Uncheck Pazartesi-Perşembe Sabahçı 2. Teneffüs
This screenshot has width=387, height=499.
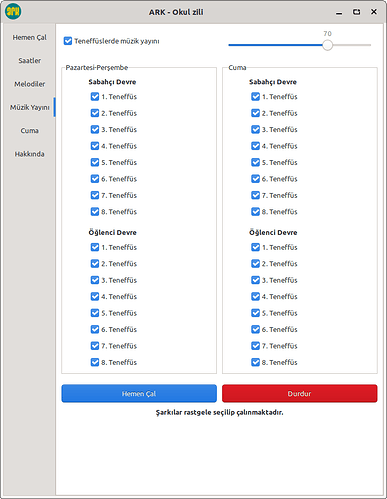(95, 113)
